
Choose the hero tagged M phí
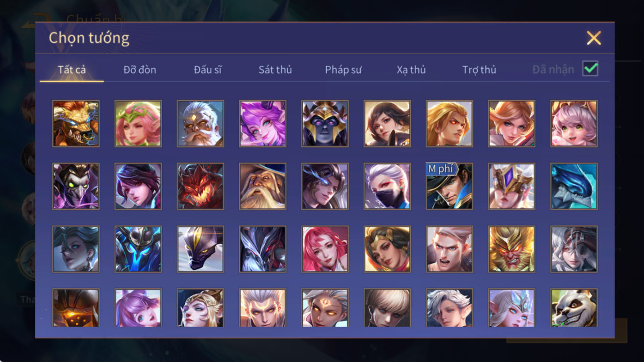(449, 186)
